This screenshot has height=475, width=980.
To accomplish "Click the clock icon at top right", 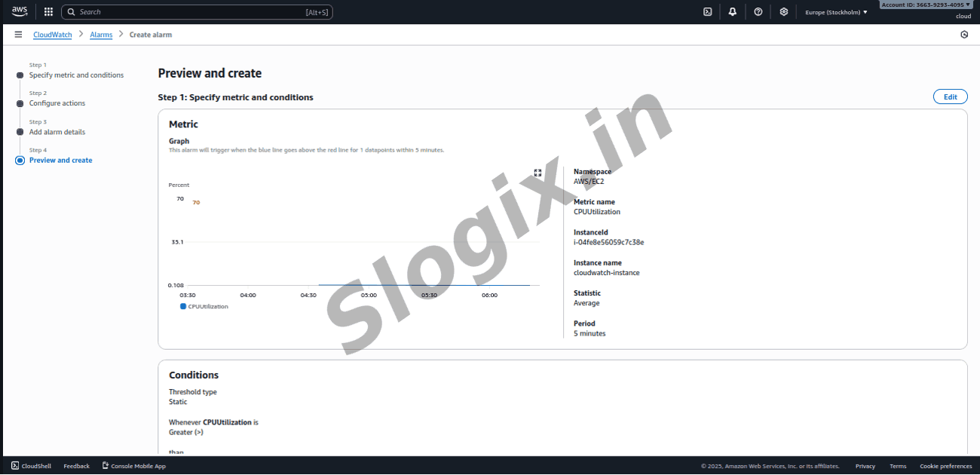I will click(x=964, y=35).
